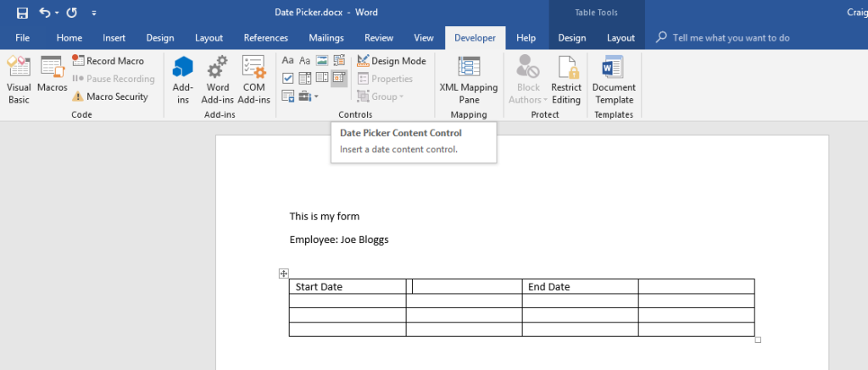The image size is (868, 370).
Task: Open the Visual Basic editor
Action: [x=19, y=80]
